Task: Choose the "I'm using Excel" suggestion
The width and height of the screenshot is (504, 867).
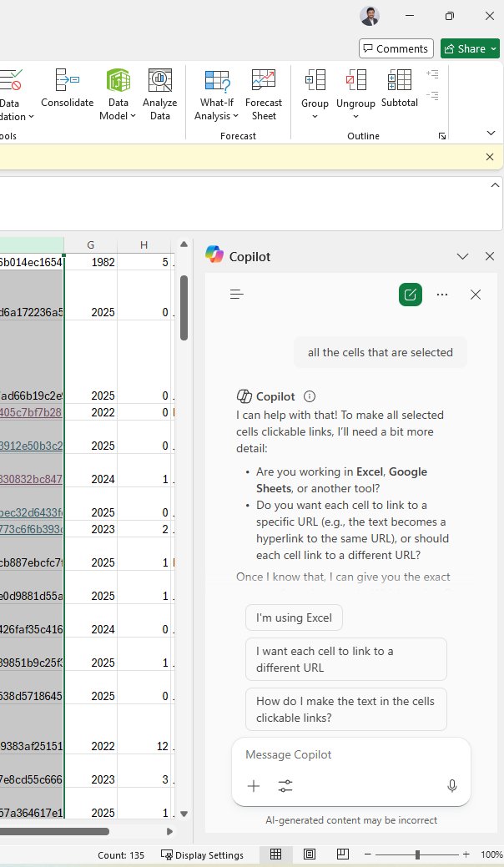Action: tap(294, 617)
